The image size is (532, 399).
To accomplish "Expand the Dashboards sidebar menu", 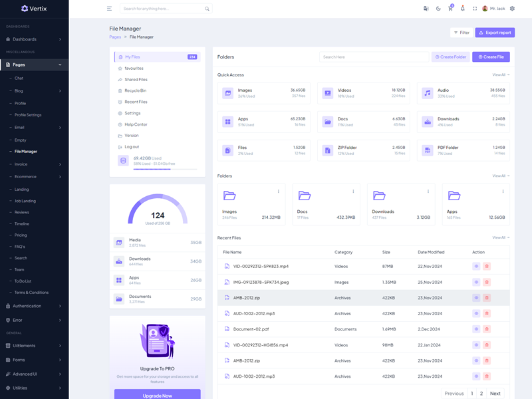I will [34, 39].
